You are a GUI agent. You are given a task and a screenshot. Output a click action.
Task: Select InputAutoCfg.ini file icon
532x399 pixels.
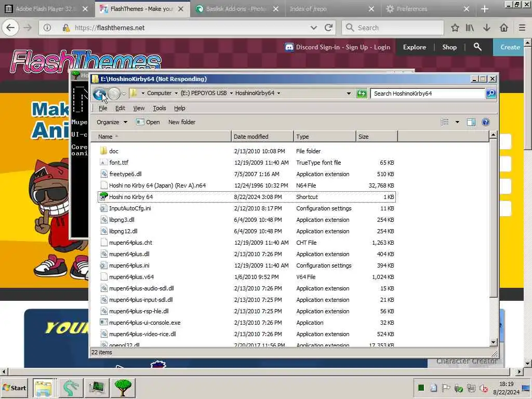coord(104,208)
